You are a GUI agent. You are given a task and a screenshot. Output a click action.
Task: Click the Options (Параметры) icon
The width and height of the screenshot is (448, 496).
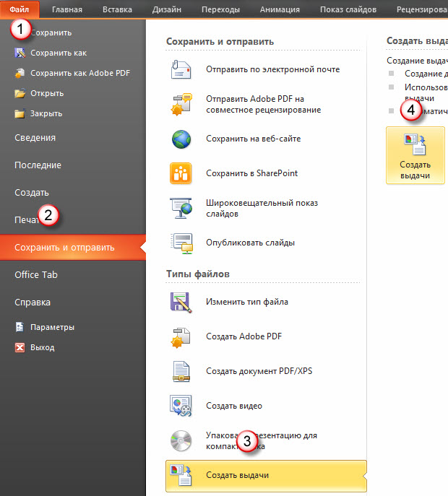[20, 327]
